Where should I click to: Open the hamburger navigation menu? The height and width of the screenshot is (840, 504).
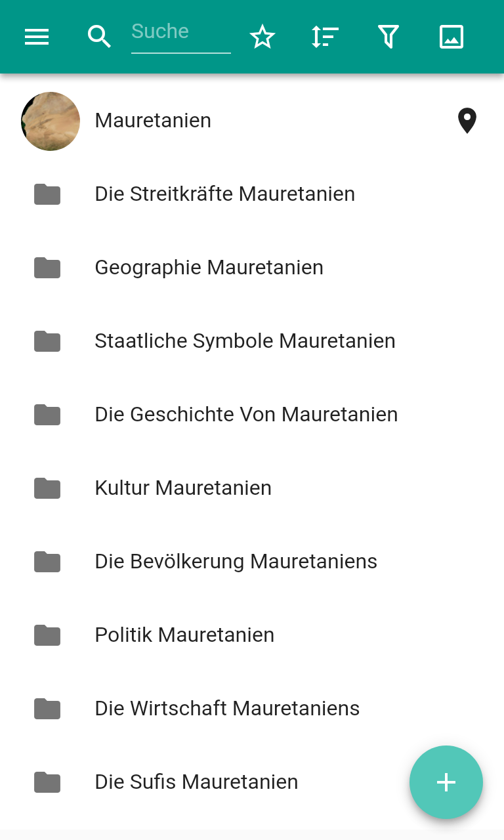(x=37, y=37)
